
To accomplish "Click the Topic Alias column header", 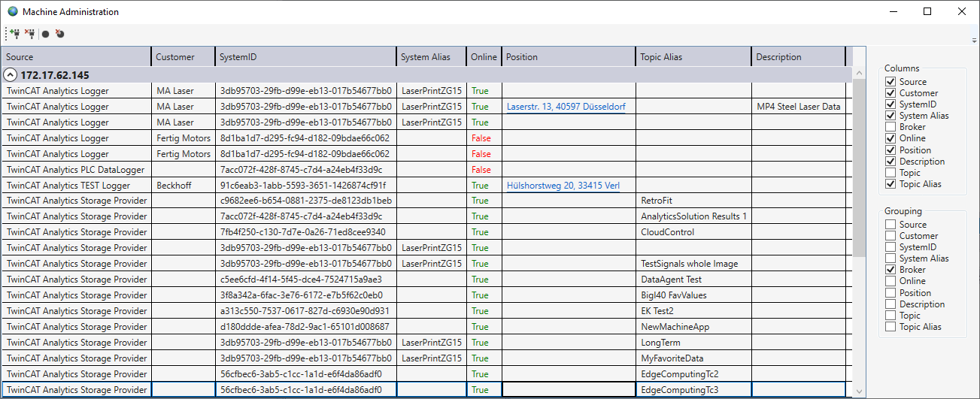I will tap(692, 57).
